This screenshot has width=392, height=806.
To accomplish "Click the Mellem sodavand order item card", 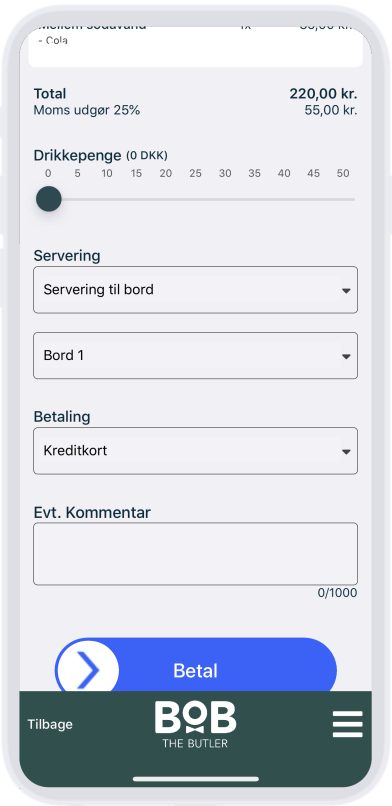I will coord(195,46).
